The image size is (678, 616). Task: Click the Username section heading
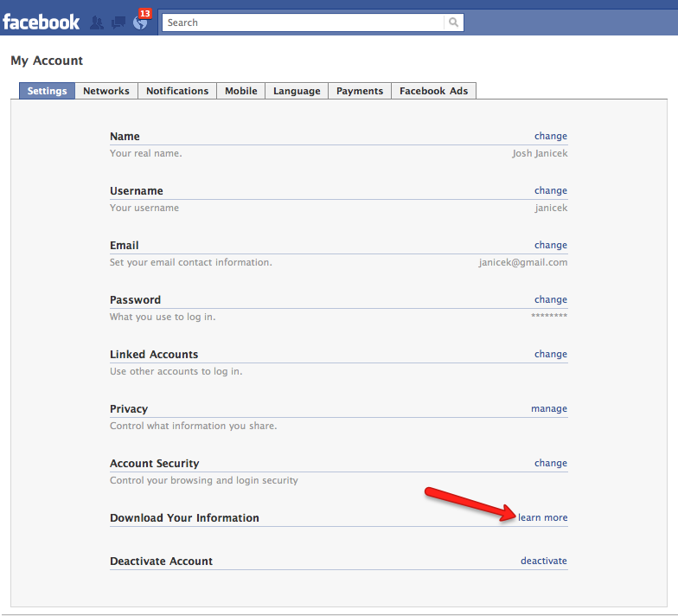point(137,190)
